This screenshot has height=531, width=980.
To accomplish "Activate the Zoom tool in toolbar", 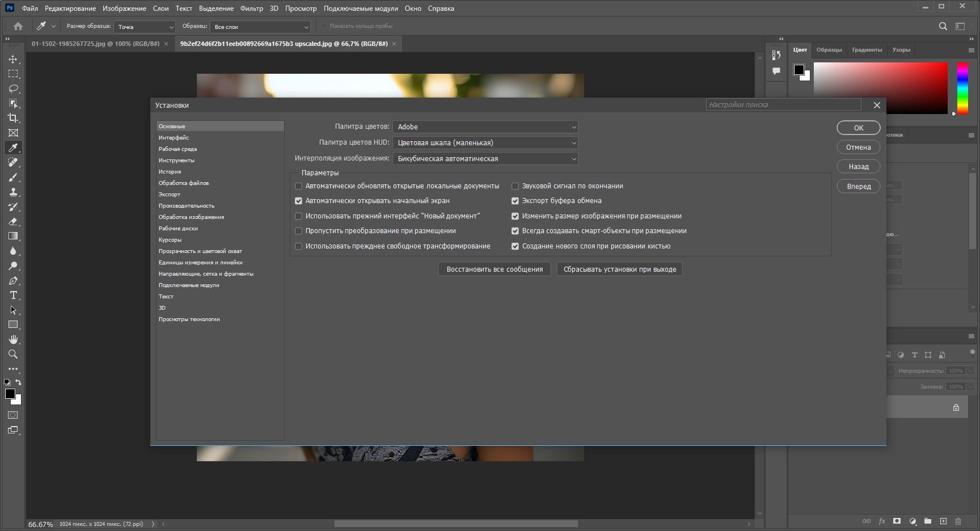I will [13, 354].
